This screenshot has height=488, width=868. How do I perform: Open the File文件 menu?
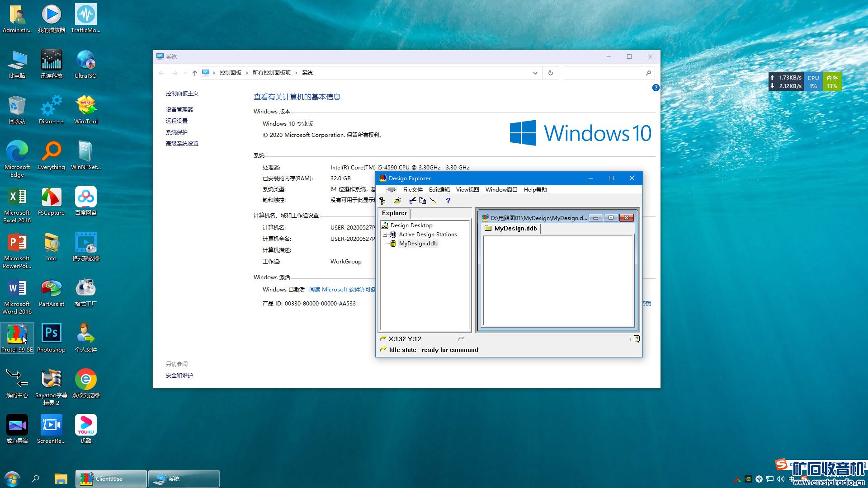pyautogui.click(x=413, y=190)
